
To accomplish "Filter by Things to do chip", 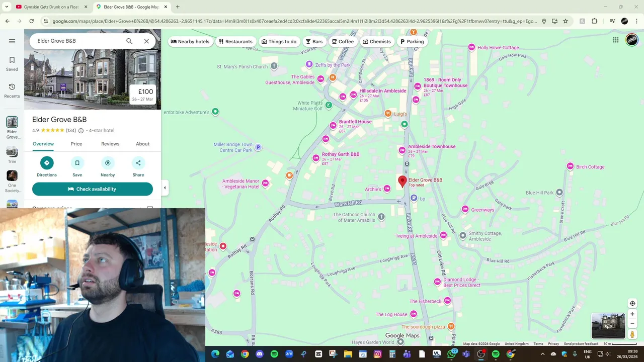I will (x=279, y=42).
